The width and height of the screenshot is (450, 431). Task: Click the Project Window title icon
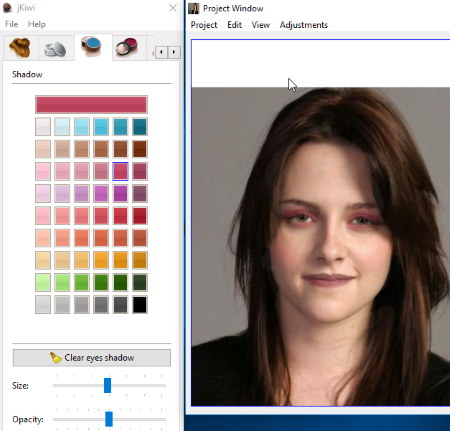coord(194,8)
